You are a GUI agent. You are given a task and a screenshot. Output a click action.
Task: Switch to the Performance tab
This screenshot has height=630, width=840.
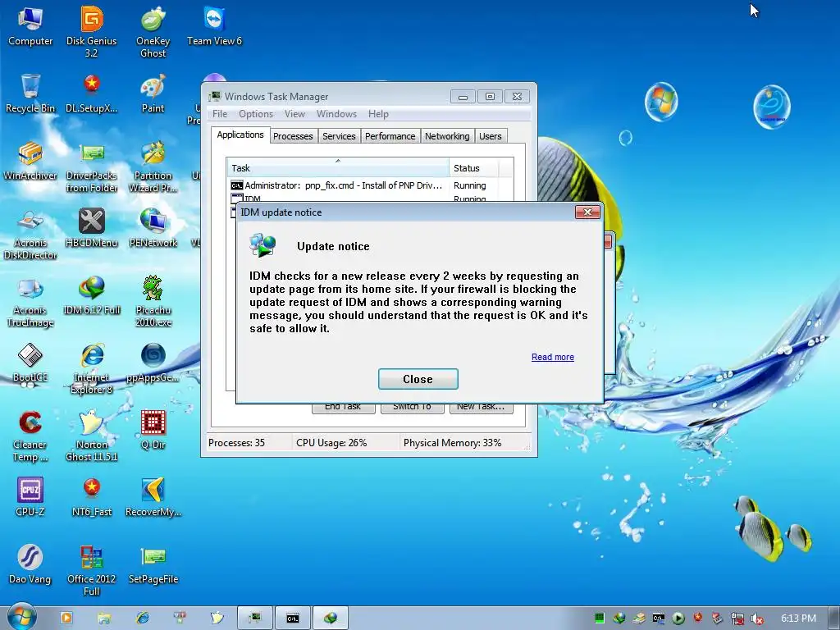point(390,136)
